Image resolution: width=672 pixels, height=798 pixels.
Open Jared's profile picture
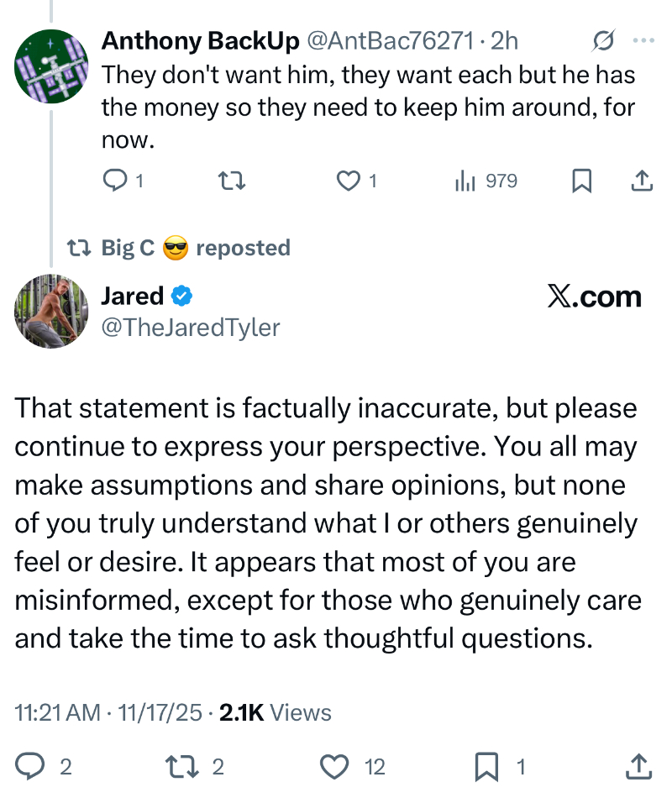52,311
